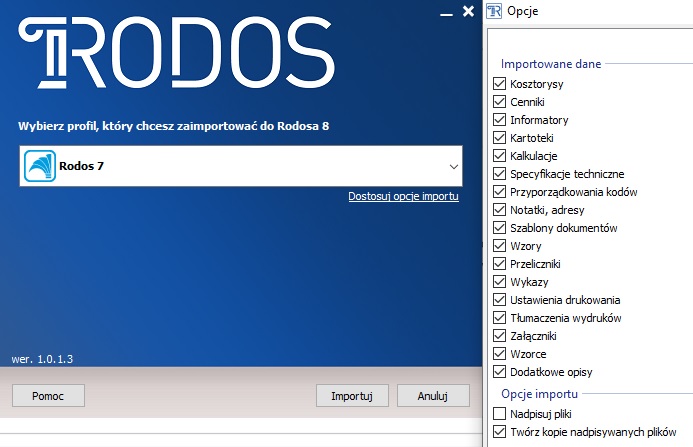This screenshot has height=447, width=693.
Task: Click the Importuj button
Action: point(352,396)
